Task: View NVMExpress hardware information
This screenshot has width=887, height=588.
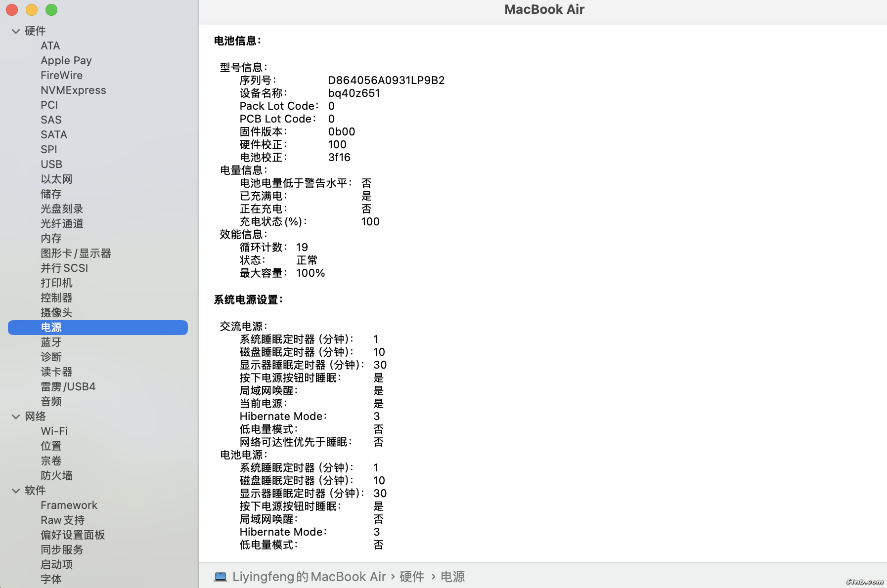Action: click(73, 90)
